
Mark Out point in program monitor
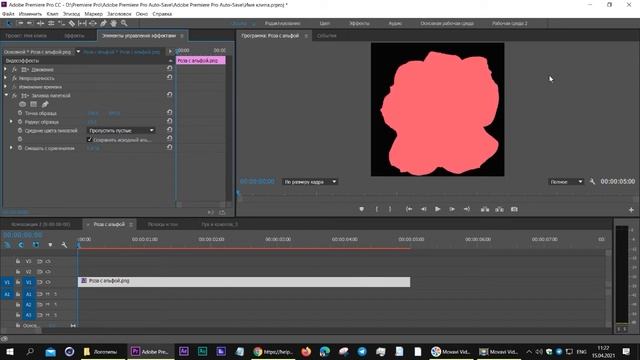390,209
